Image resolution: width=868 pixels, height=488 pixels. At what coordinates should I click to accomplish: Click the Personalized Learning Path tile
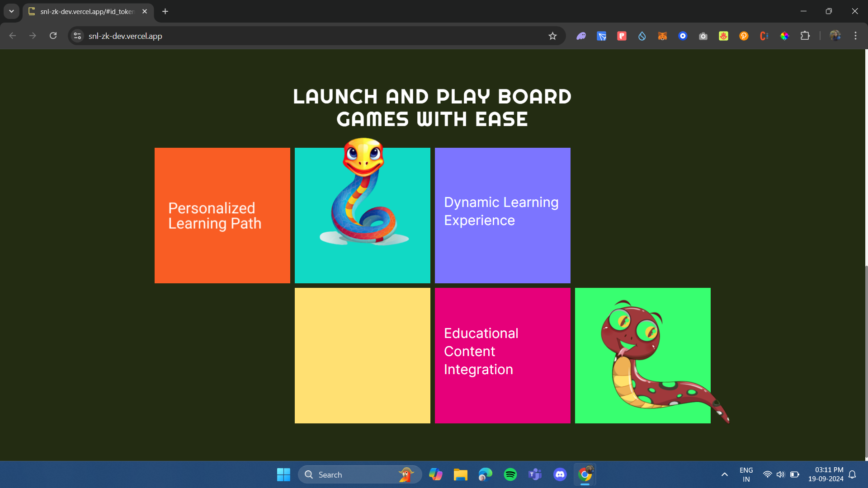(222, 216)
